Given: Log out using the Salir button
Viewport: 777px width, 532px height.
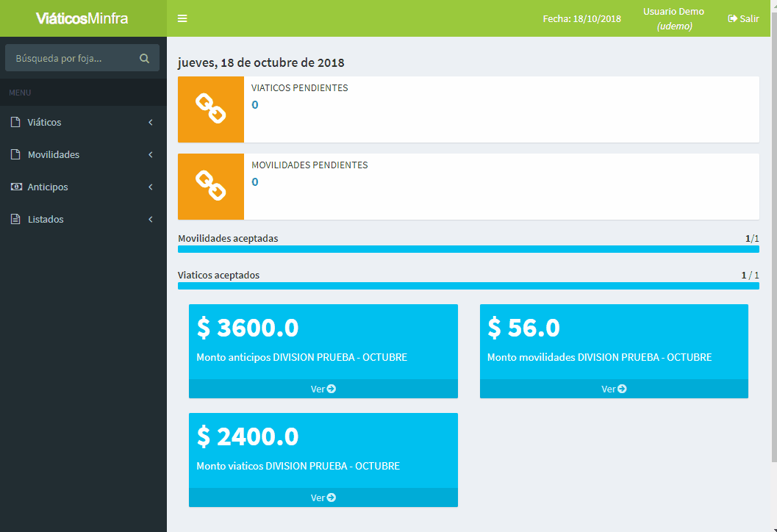Looking at the screenshot, I should click(x=743, y=18).
